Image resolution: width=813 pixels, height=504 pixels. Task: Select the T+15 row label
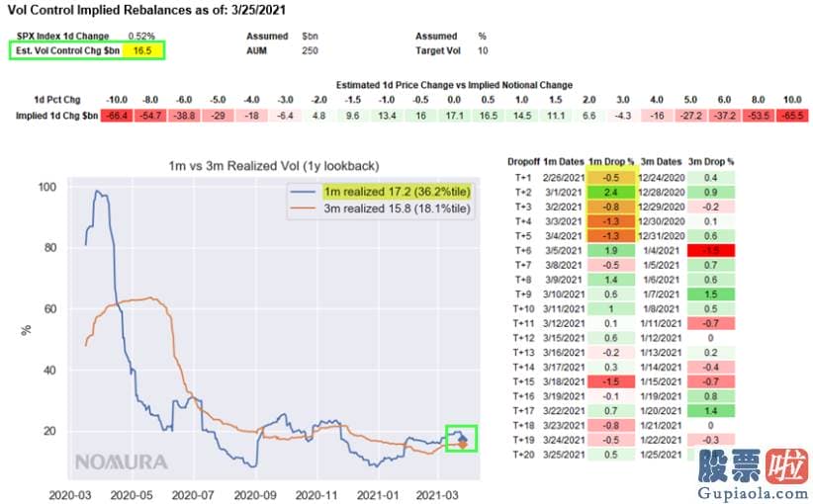523,381
